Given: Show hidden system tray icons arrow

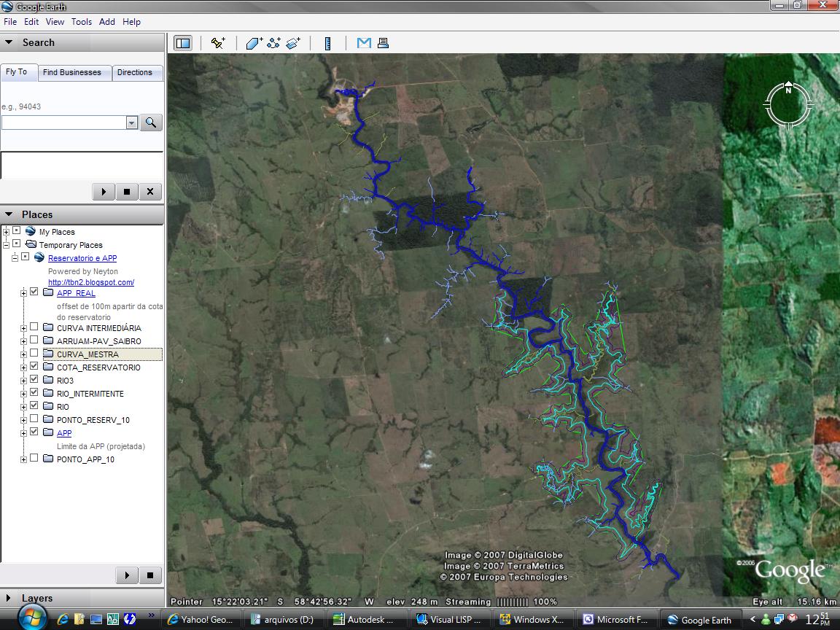Looking at the screenshot, I should coord(752,619).
